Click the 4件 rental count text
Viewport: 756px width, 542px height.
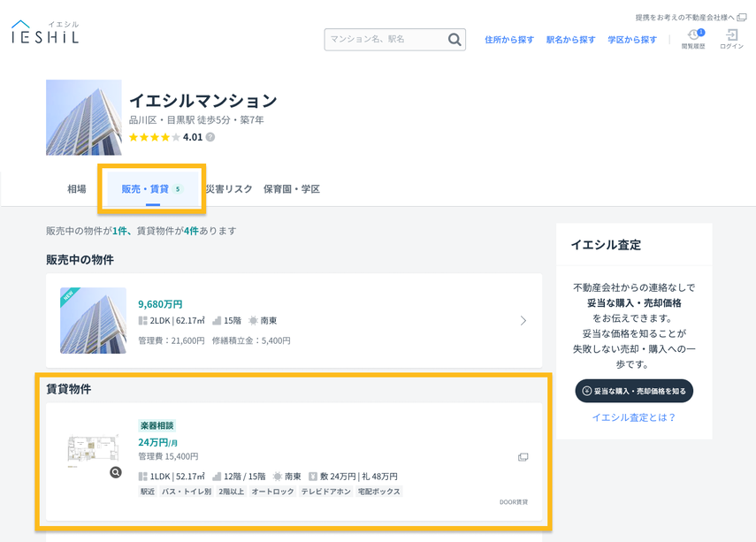coord(191,231)
